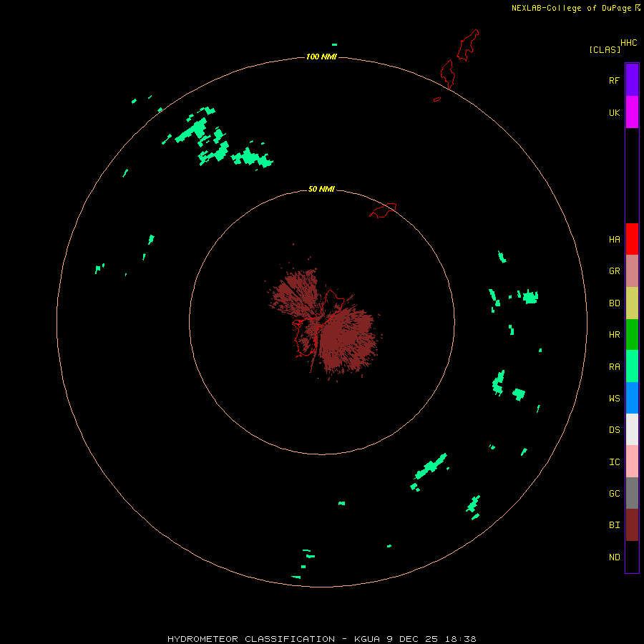
Task: Click the brown biological echo cluster at center
Action: click(x=324, y=323)
